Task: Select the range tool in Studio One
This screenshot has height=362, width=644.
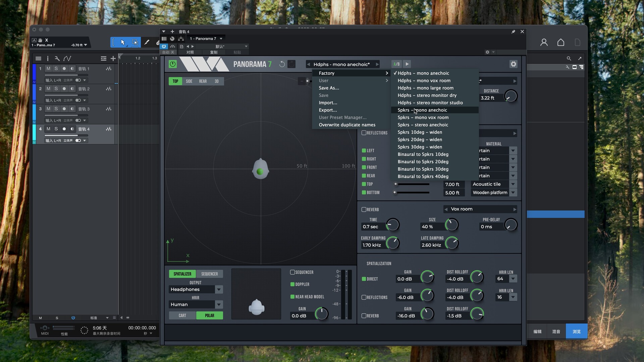Action: click(135, 42)
